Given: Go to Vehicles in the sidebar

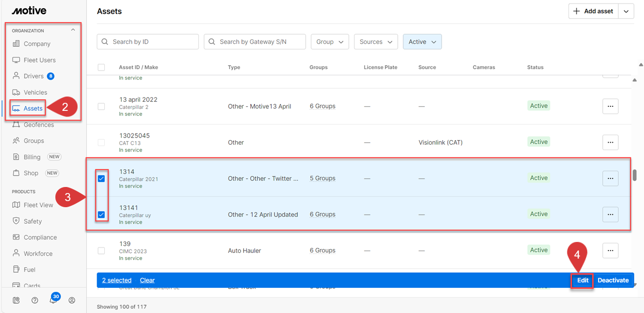Looking at the screenshot, I should point(35,92).
